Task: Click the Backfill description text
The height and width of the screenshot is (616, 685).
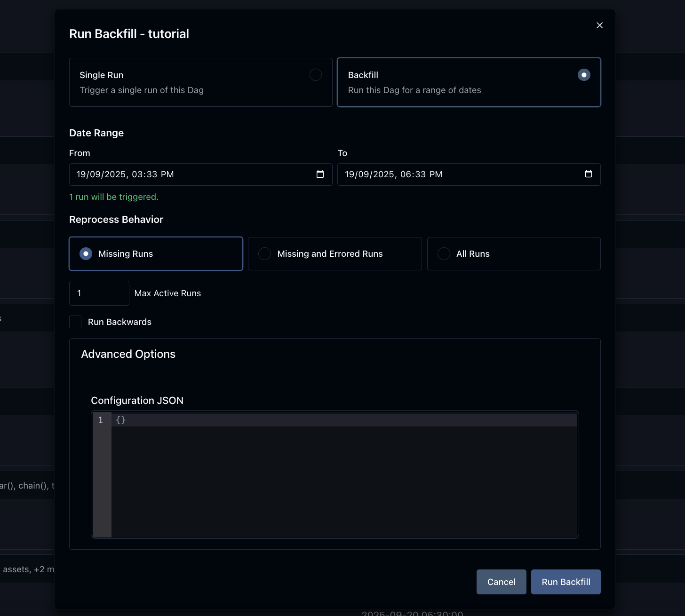Action: pos(414,90)
